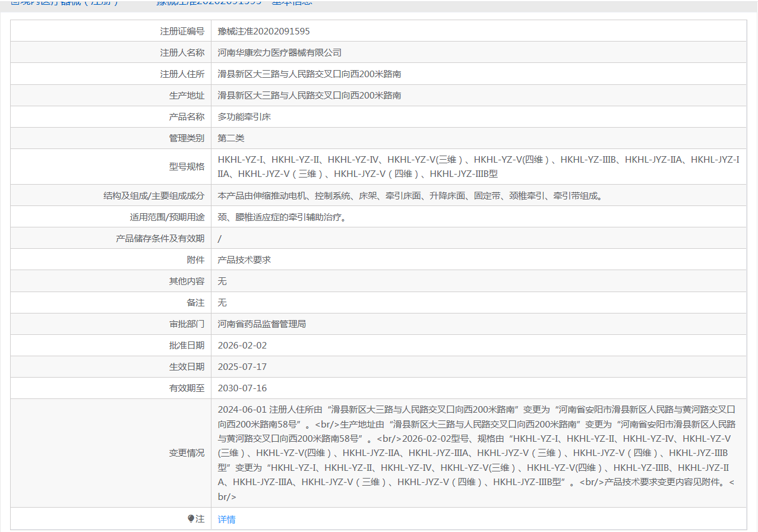
Task: Click the intended use text 颈、腰椎适应症的牵引辅助治疗
Action: (282, 217)
